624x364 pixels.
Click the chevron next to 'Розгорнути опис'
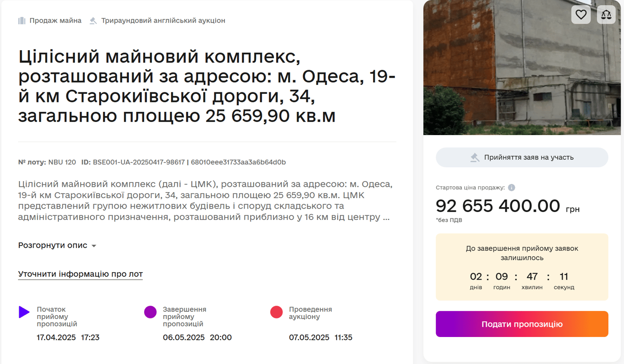coord(93,246)
